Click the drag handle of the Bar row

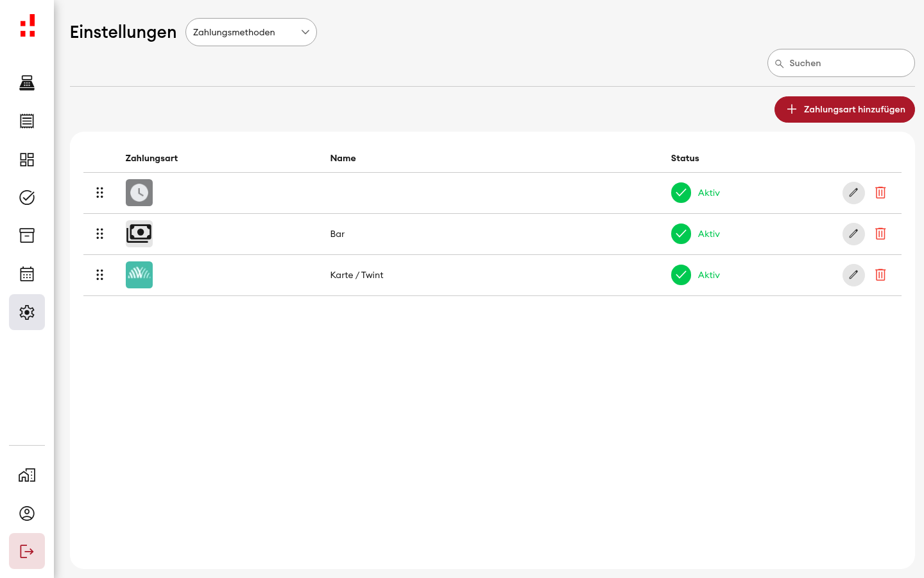(x=99, y=234)
